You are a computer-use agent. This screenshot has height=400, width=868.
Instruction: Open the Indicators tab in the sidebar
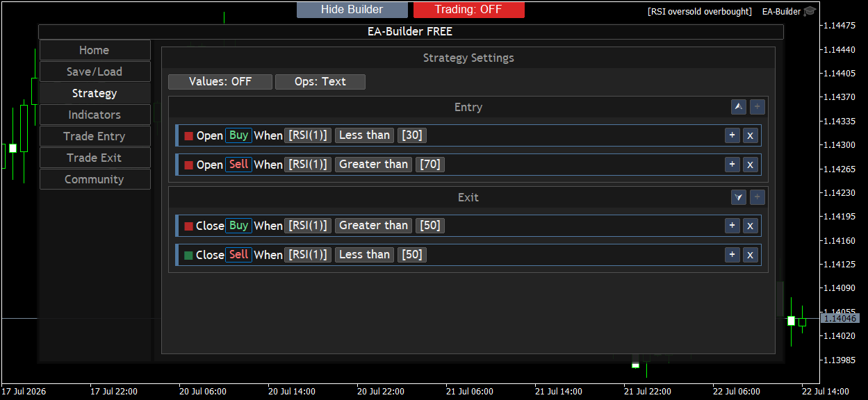(x=95, y=115)
